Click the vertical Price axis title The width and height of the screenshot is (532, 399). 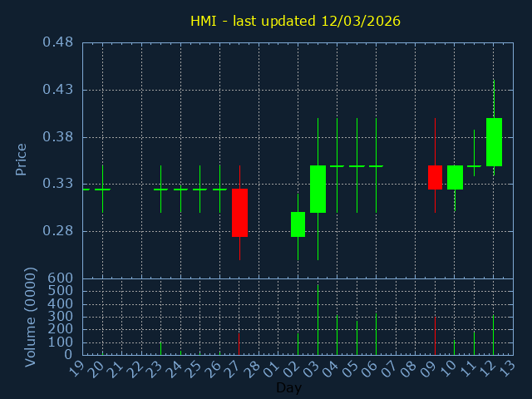(22, 159)
